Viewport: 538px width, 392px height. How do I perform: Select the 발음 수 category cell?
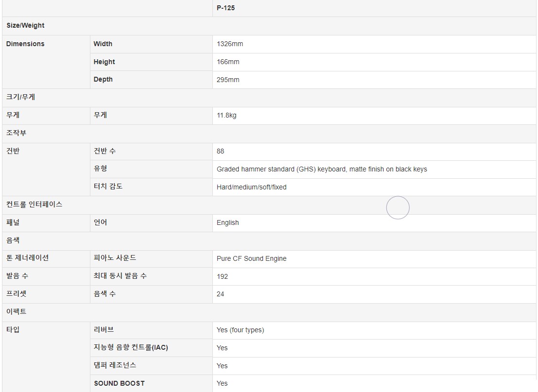point(46,276)
